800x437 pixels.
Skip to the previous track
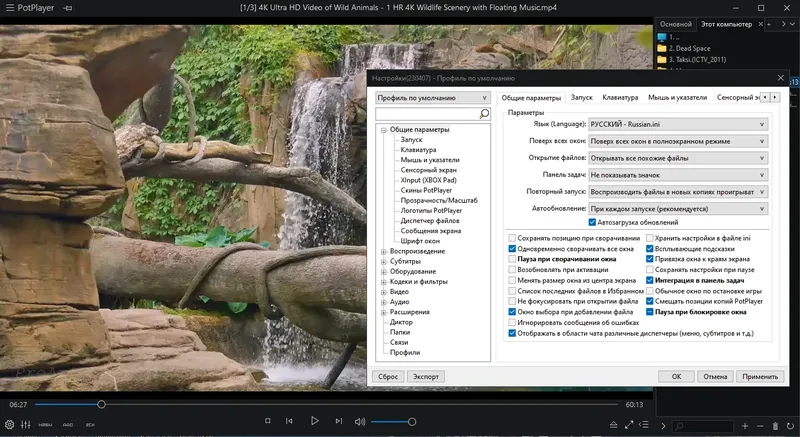[291, 422]
